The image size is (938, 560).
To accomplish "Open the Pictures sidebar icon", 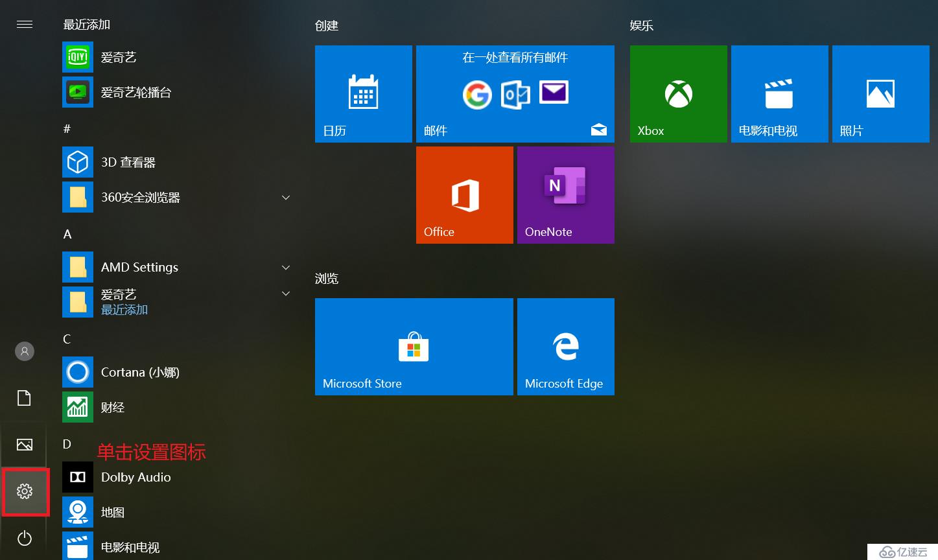I will pyautogui.click(x=25, y=445).
